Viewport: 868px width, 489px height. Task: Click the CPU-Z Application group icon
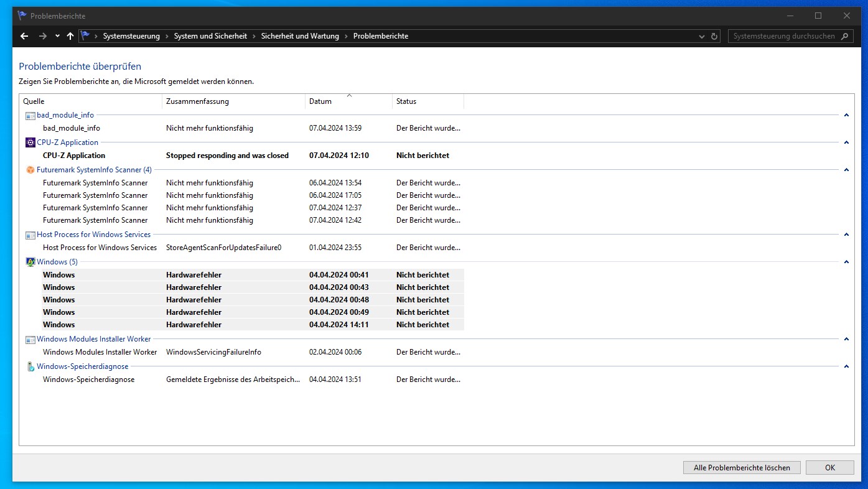click(30, 142)
